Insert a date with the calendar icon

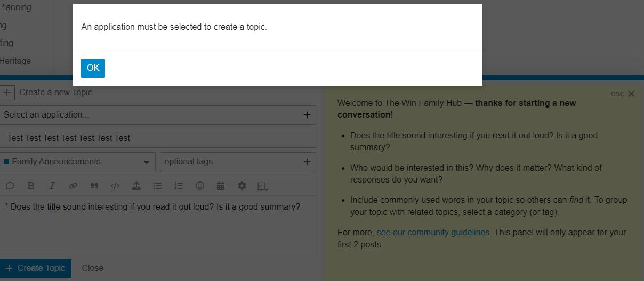(221, 186)
